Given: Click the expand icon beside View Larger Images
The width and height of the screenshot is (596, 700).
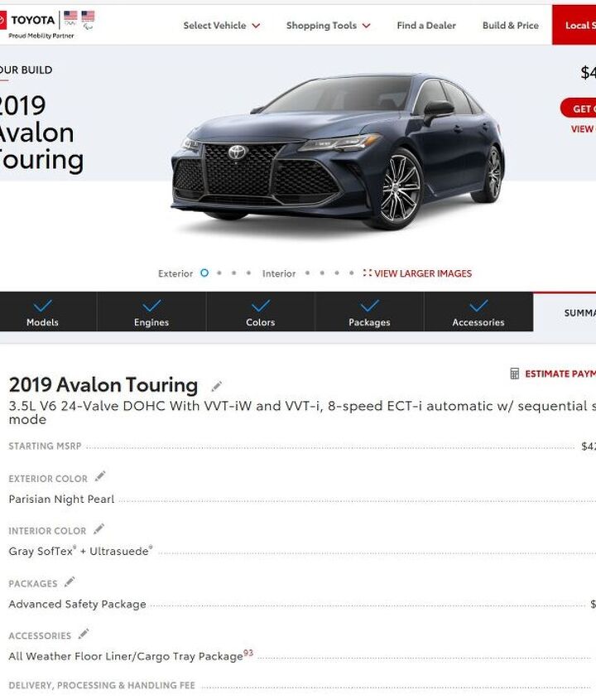Looking at the screenshot, I should coord(367,273).
